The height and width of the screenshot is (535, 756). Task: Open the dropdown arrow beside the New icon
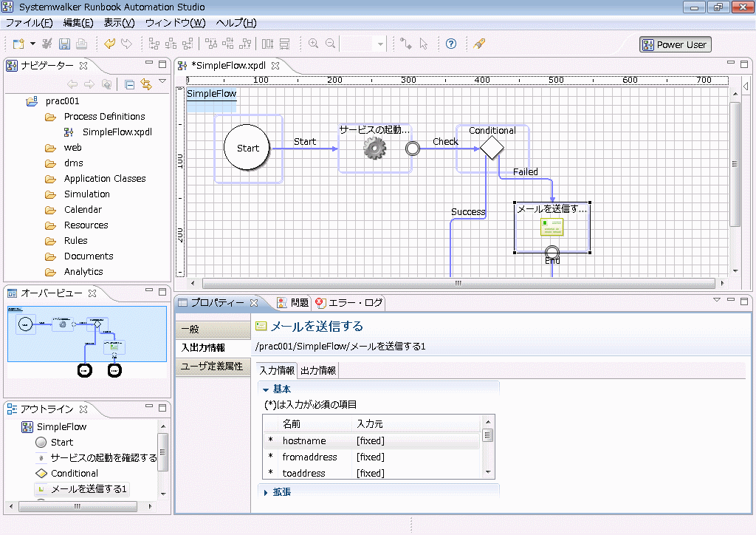coord(32,44)
